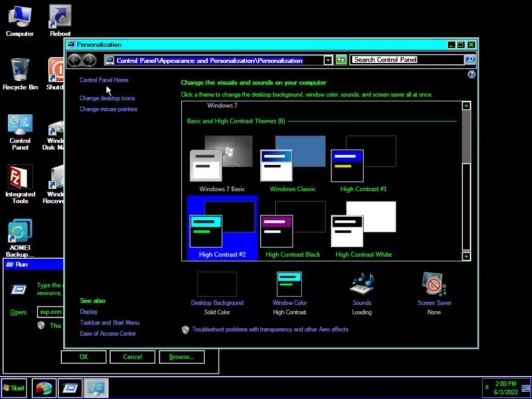
Task: Open the Control Panel desktop icon
Action: [20, 132]
